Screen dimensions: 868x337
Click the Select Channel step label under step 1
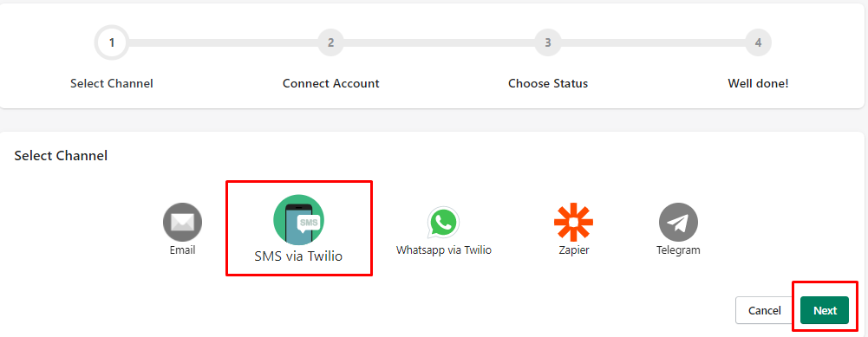coord(112,83)
